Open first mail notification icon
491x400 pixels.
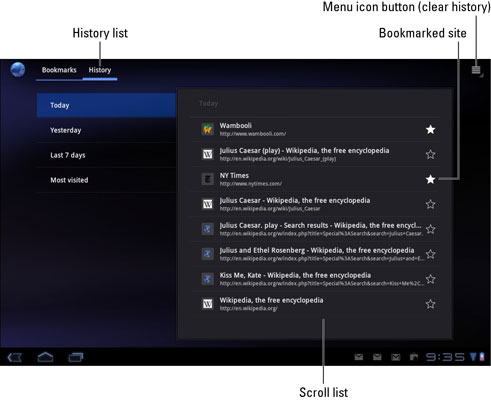click(359, 357)
